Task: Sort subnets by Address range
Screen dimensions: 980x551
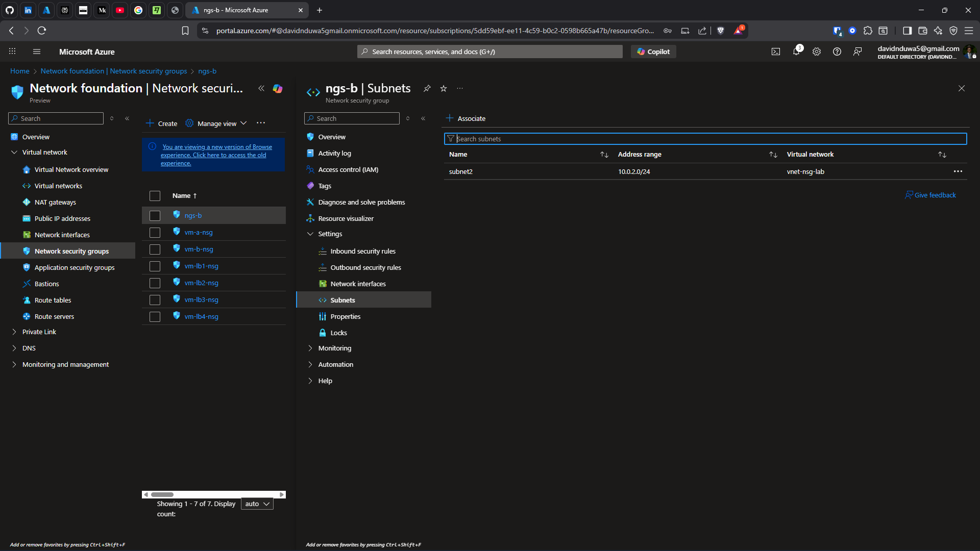Action: click(773, 155)
